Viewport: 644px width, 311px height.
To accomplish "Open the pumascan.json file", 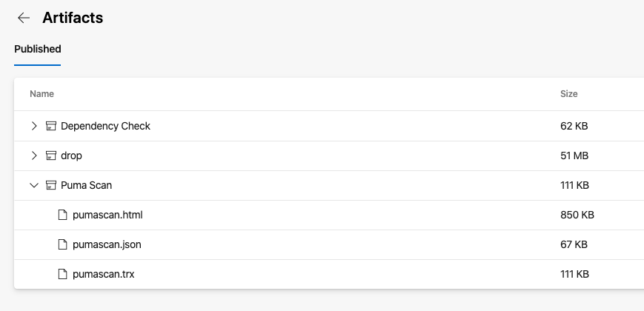I will tap(107, 244).
